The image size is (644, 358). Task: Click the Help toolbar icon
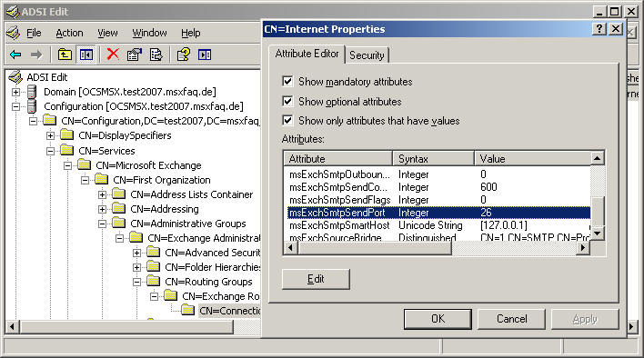[x=183, y=55]
